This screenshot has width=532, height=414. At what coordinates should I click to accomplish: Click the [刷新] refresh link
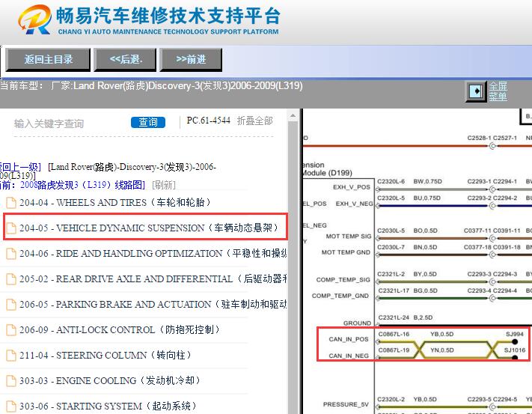tap(164, 185)
